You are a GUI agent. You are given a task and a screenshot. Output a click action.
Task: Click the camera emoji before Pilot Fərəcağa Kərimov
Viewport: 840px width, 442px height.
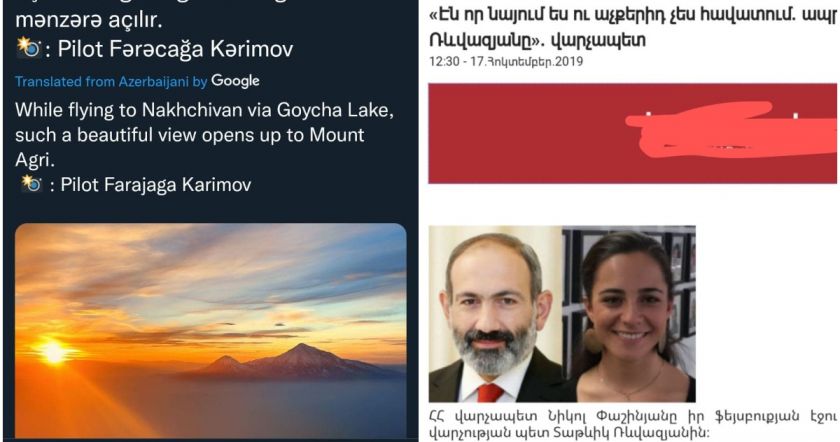point(29,48)
